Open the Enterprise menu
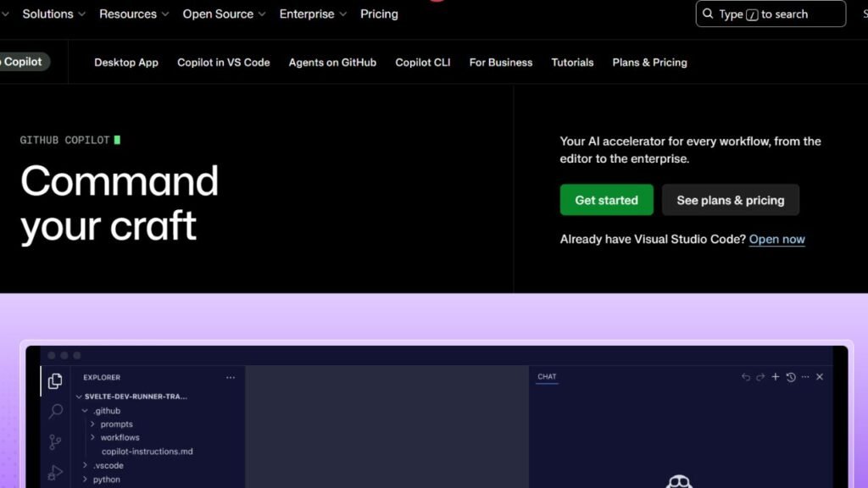Image resolution: width=868 pixels, height=488 pixels. click(313, 14)
